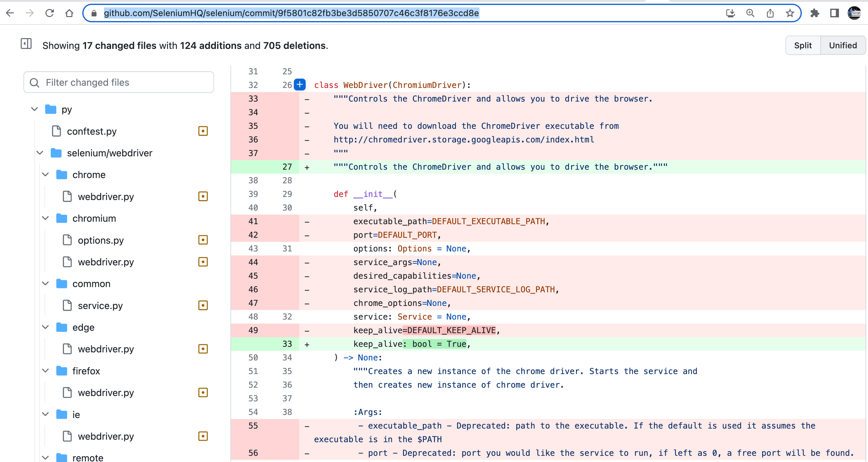868x462 pixels.
Task: Open webdriver.py under edge folder
Action: point(106,349)
